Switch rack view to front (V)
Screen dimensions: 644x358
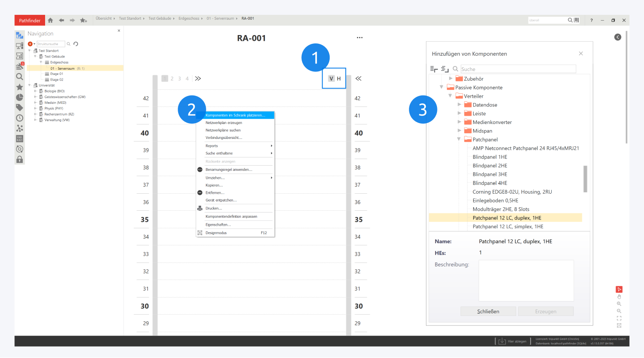331,78
